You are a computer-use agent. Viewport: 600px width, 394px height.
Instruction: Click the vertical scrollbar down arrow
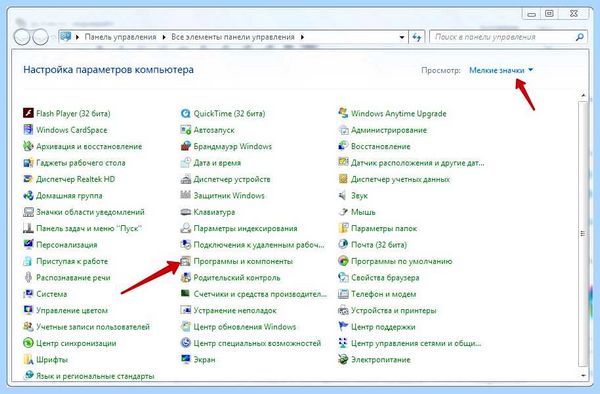coord(584,376)
